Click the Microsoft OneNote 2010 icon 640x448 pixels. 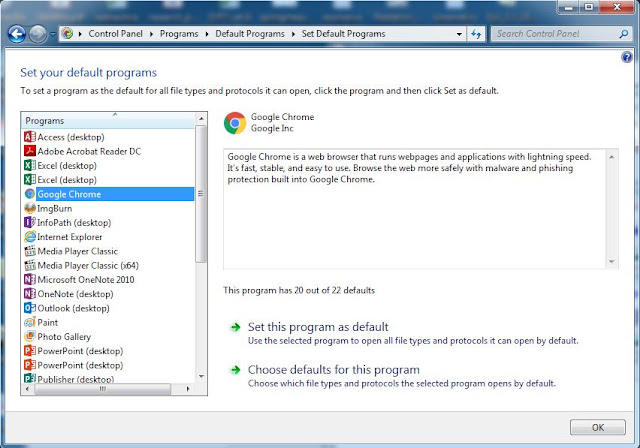pyautogui.click(x=30, y=279)
